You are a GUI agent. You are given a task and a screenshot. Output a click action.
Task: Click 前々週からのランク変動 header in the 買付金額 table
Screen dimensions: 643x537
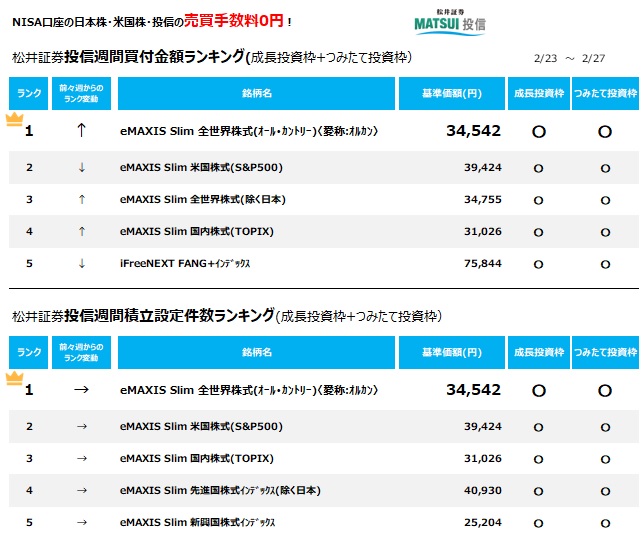coord(81,93)
